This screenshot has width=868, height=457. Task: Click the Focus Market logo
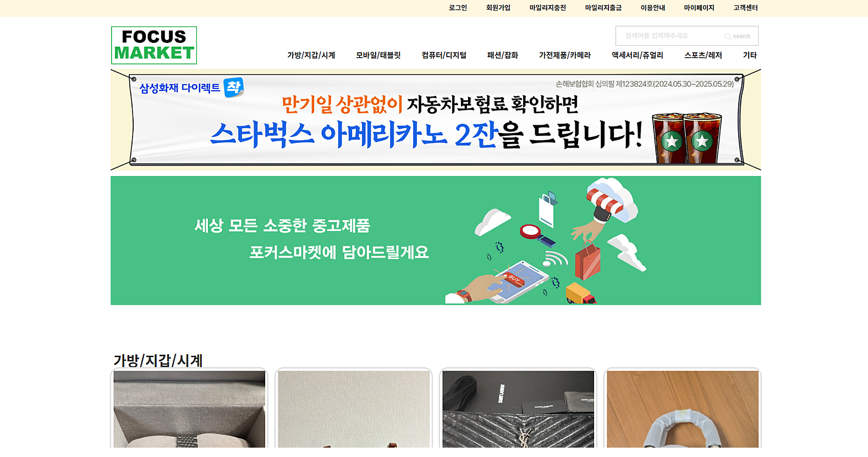154,45
